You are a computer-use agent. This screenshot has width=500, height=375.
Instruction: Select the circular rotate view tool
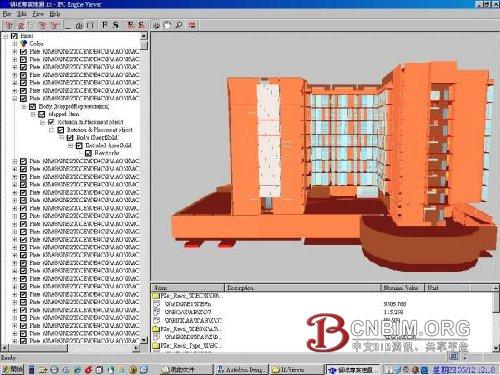tap(168, 25)
